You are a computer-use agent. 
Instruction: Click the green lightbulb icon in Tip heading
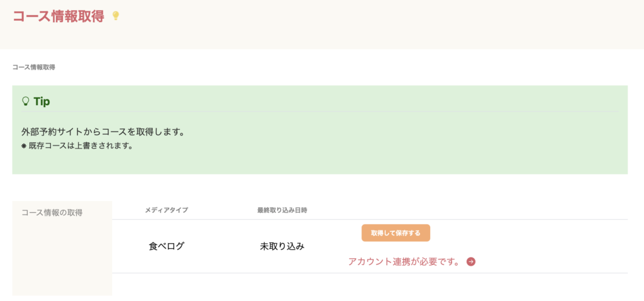26,101
